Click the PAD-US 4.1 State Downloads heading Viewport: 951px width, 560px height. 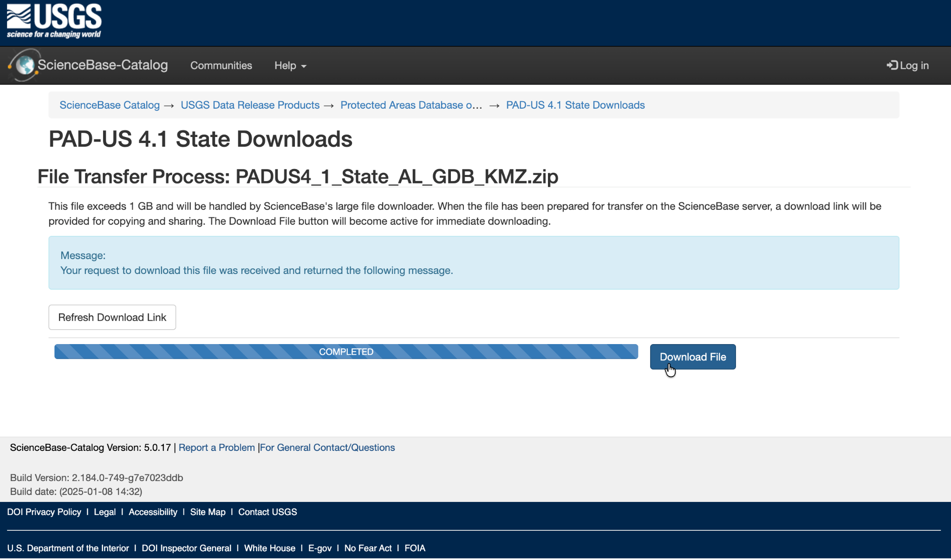tap(201, 139)
